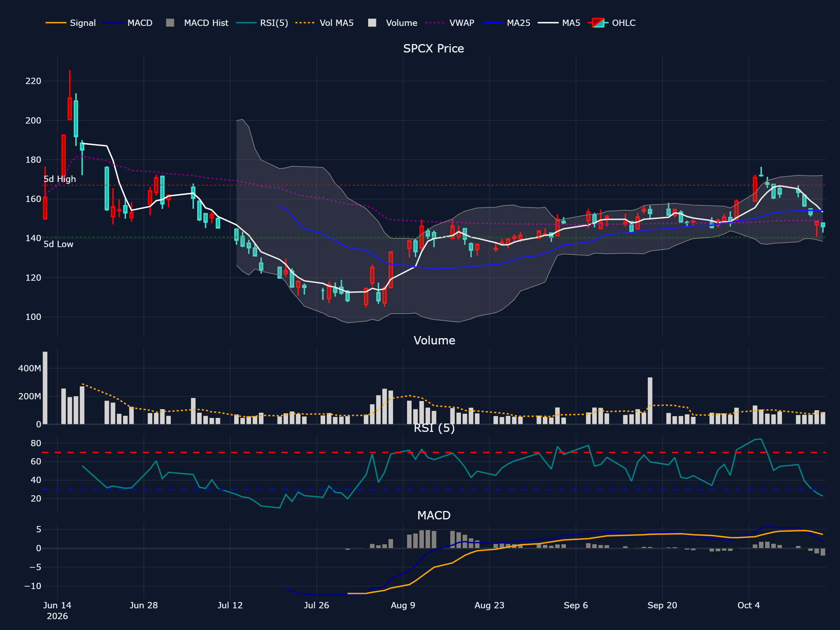Click the OHLC candlestick legend icon
The image size is (840, 630).
click(598, 23)
